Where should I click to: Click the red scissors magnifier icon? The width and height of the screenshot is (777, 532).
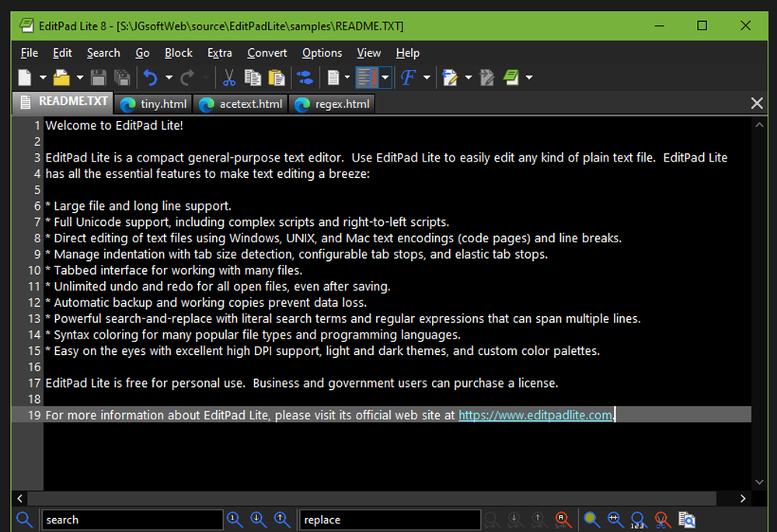pyautogui.click(x=663, y=520)
